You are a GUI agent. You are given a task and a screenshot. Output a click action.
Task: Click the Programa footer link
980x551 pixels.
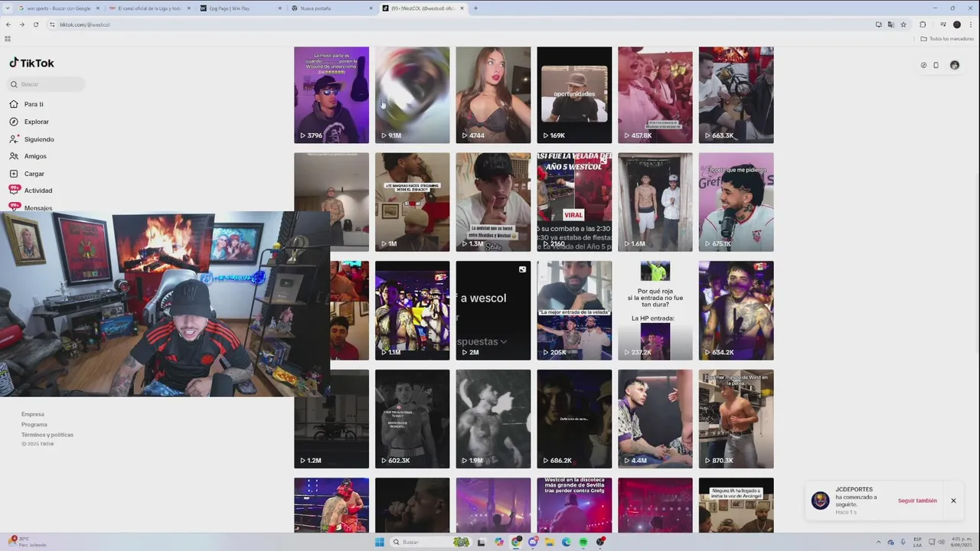(x=34, y=424)
